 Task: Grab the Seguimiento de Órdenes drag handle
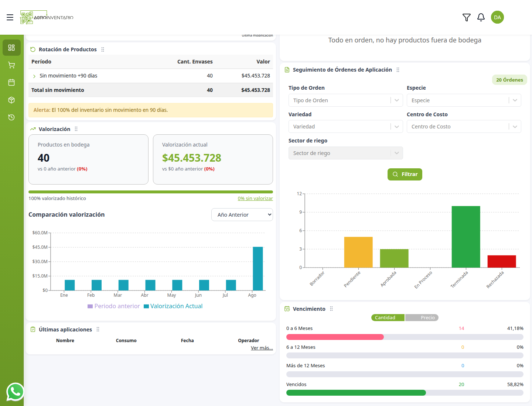398,70
